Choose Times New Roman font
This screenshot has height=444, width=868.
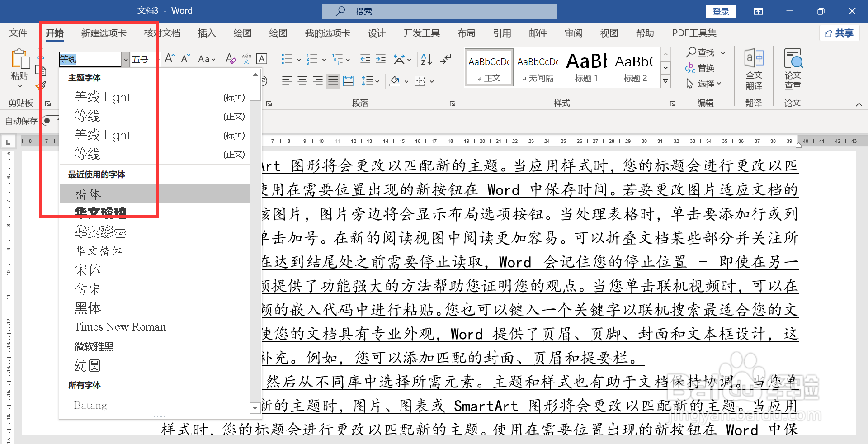click(154, 327)
